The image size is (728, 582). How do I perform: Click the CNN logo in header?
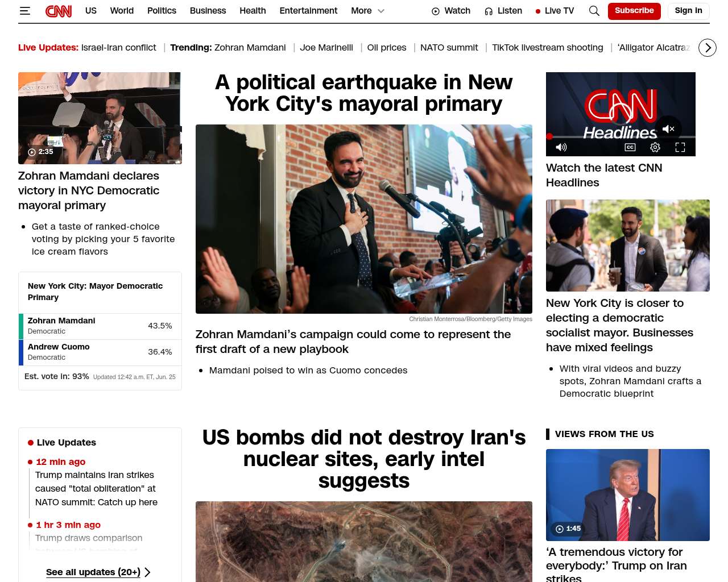coord(59,11)
